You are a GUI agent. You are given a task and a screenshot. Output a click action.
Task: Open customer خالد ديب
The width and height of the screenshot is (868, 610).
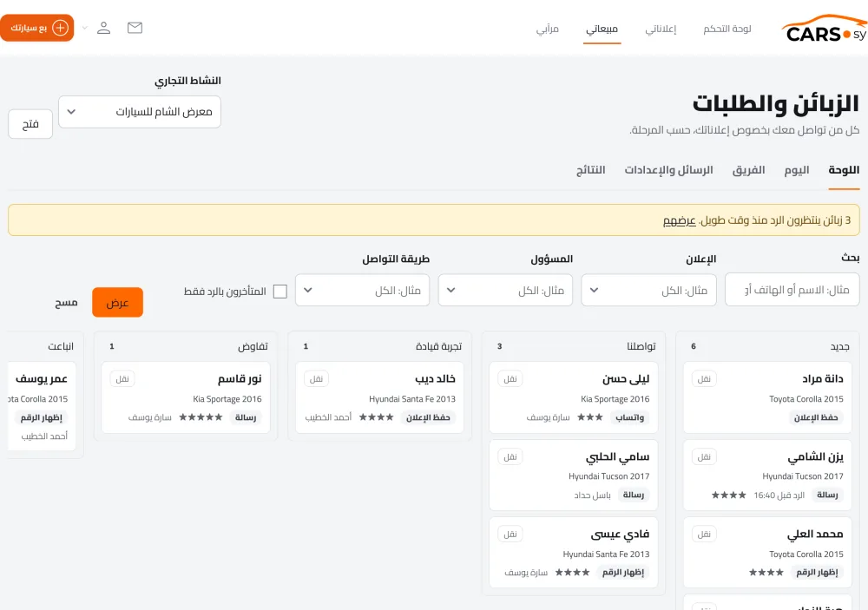point(435,378)
